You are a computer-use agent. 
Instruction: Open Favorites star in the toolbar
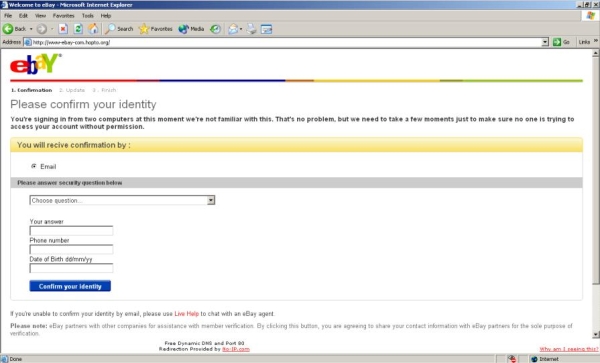pos(155,29)
